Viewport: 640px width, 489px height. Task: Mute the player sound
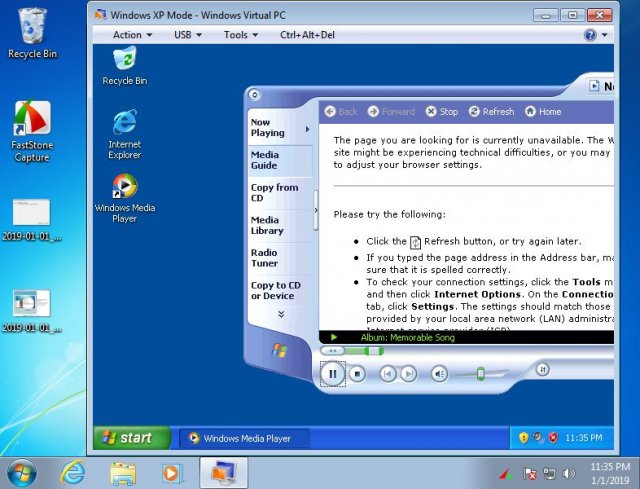coord(439,374)
